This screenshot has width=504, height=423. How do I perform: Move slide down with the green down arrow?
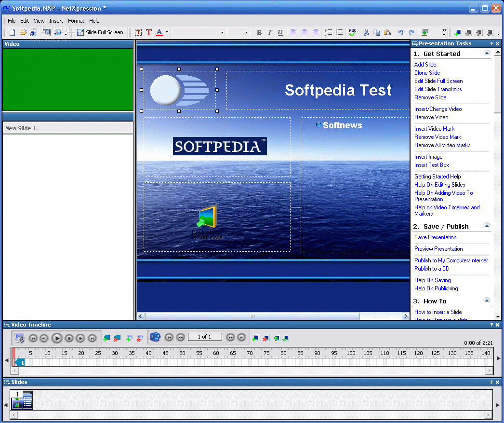pos(286,338)
